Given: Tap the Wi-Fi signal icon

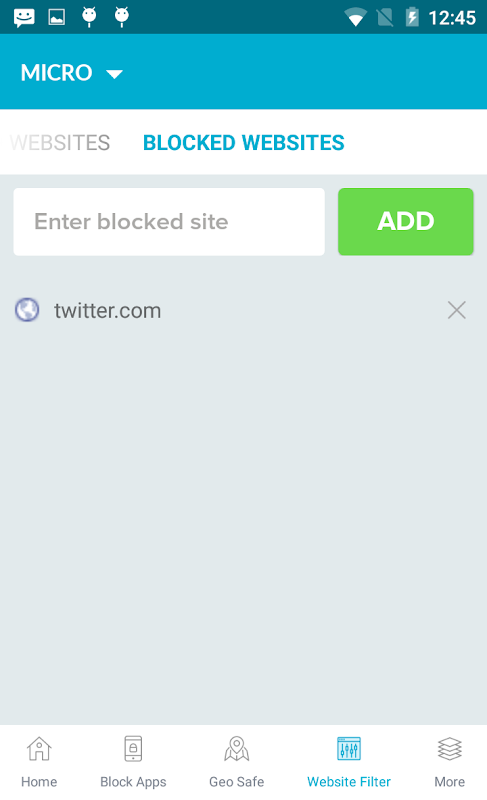Looking at the screenshot, I should (355, 17).
